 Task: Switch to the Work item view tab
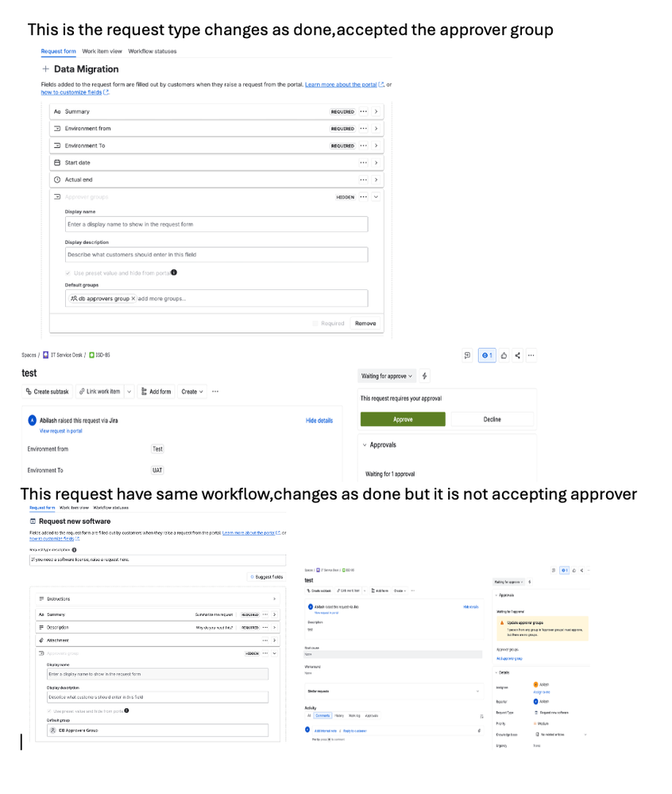[x=103, y=50]
